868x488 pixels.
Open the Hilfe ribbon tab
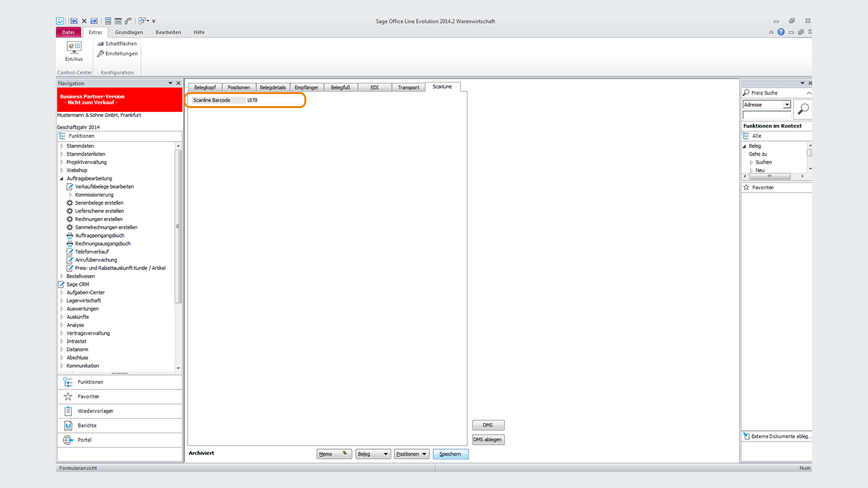(x=199, y=32)
